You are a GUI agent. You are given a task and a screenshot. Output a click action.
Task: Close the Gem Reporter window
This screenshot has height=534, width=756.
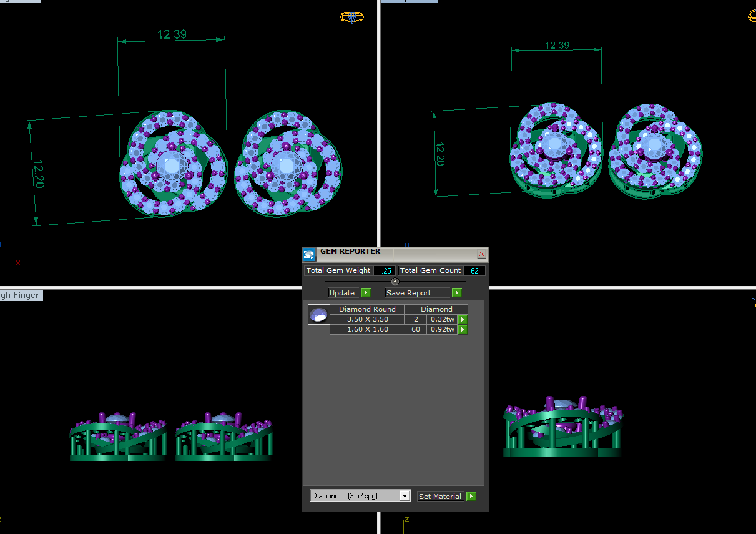(481, 254)
